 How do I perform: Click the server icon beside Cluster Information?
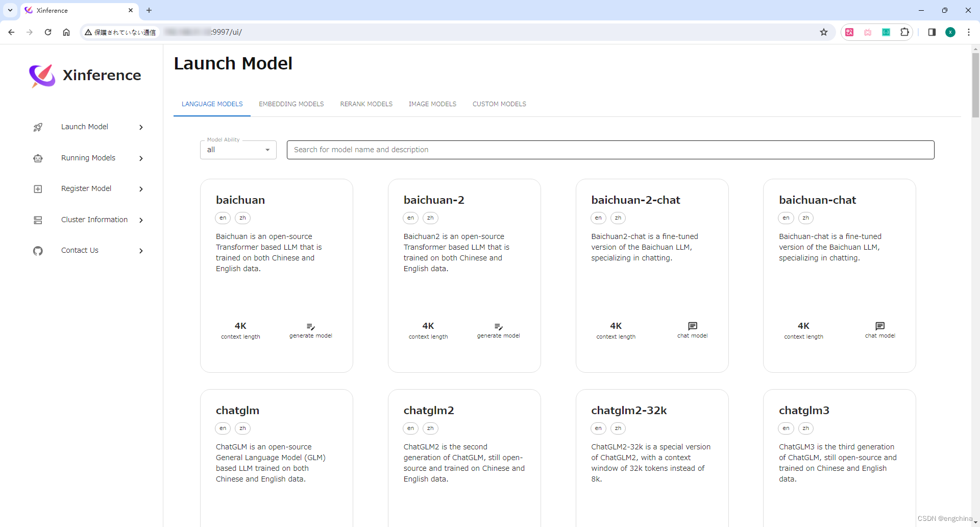click(x=38, y=220)
